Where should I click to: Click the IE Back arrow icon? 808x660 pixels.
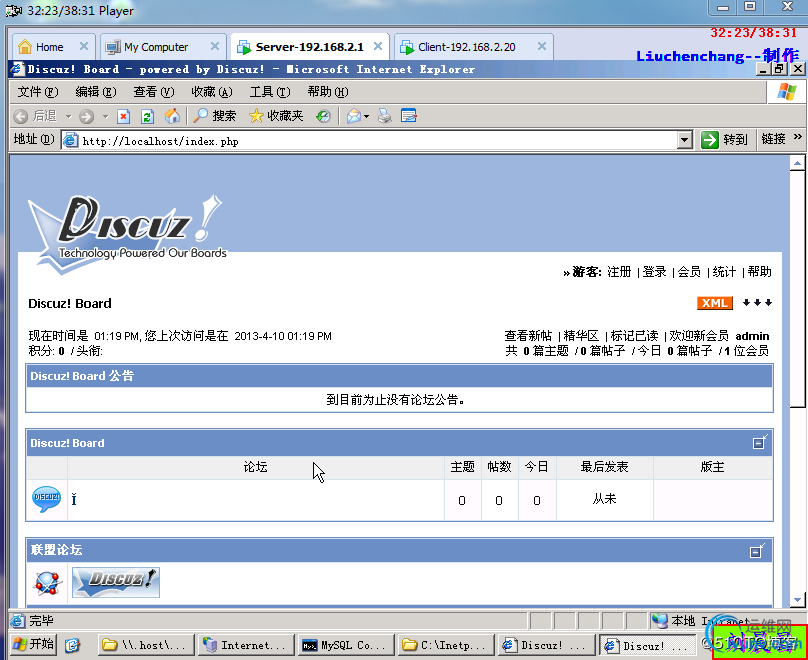point(21,116)
